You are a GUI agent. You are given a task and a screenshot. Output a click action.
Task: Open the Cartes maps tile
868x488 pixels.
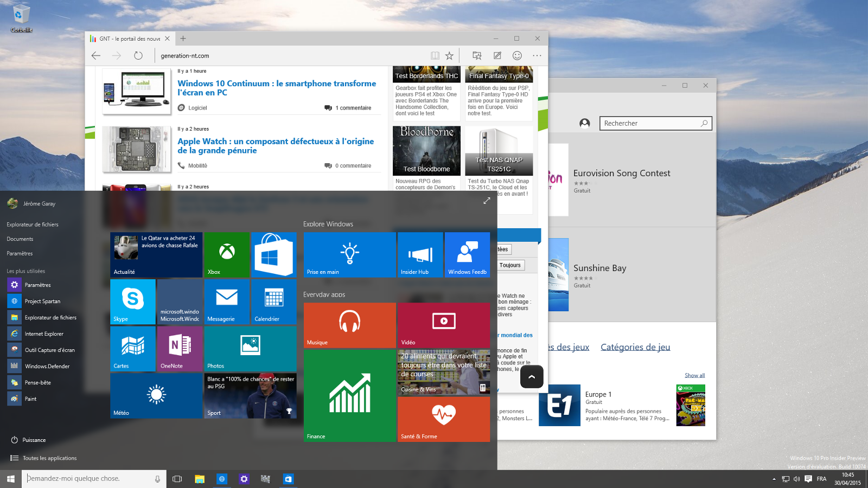coord(132,349)
